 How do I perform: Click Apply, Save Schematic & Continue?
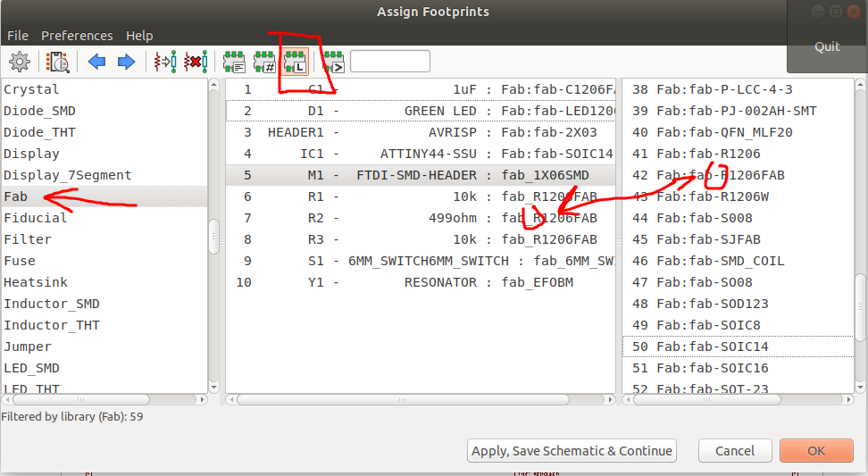coord(572,450)
